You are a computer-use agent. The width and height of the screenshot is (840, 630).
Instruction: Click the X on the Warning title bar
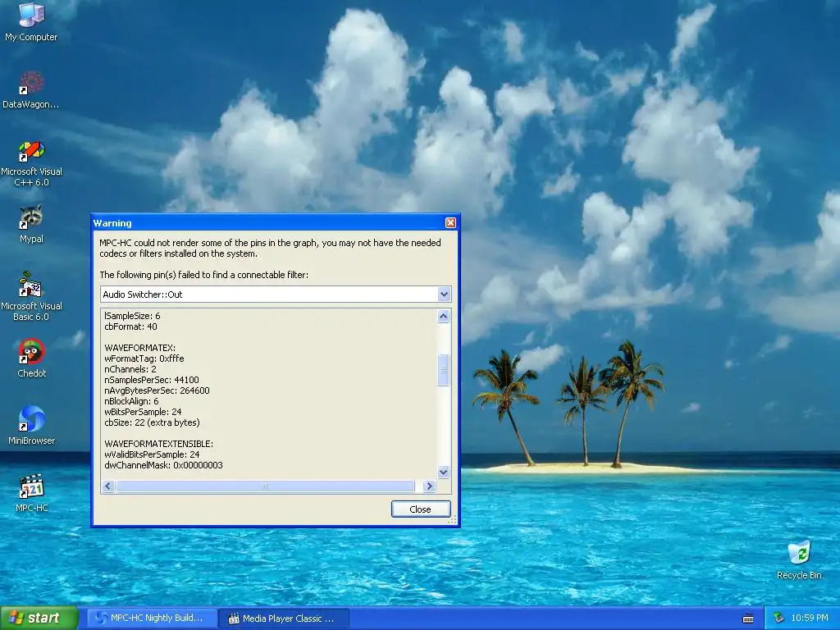[450, 223]
